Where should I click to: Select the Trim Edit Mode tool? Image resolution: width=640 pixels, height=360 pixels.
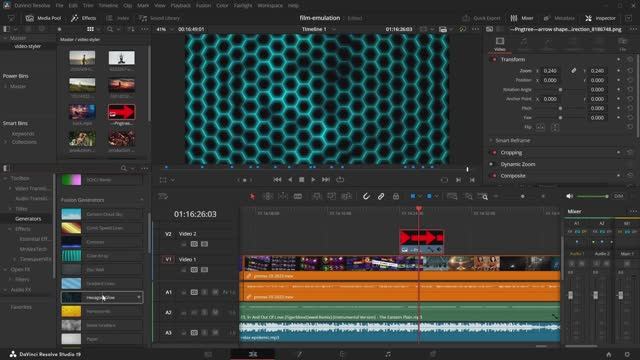coord(268,196)
